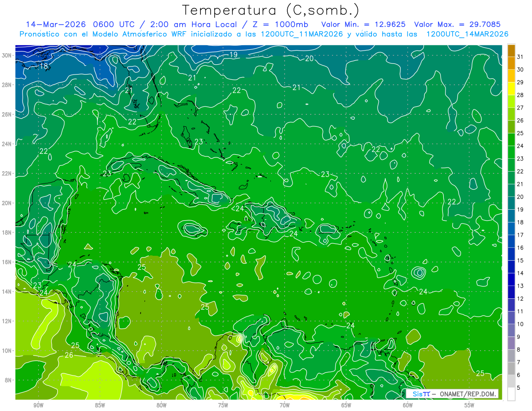Click the '80W' longitude axis label
The height and width of the screenshot is (411, 532).
click(x=161, y=405)
